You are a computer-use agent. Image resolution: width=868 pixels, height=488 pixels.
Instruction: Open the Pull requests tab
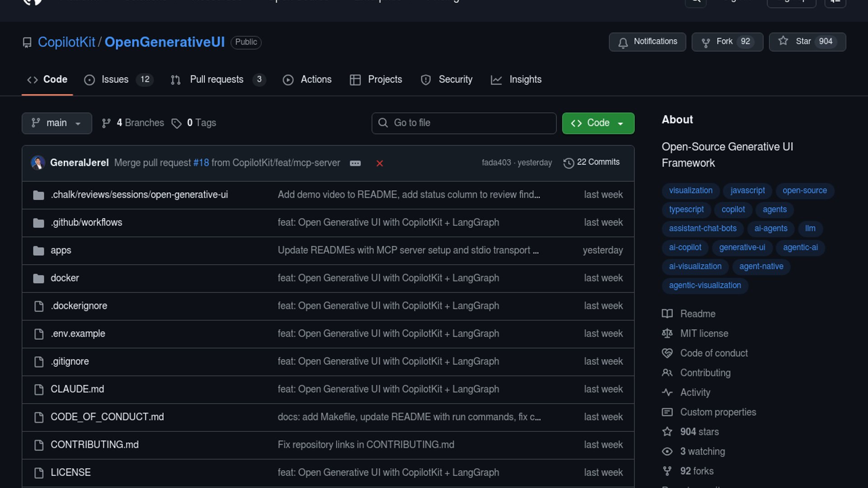click(x=217, y=80)
